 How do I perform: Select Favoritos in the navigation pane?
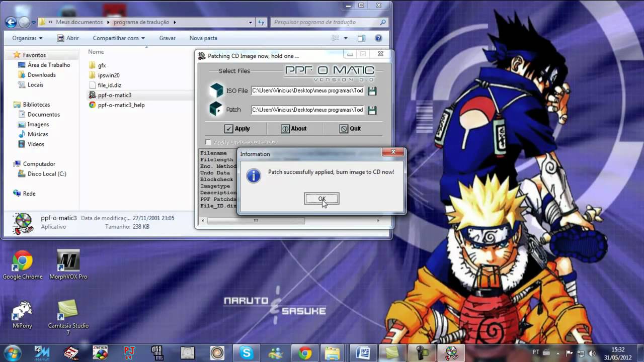34,55
